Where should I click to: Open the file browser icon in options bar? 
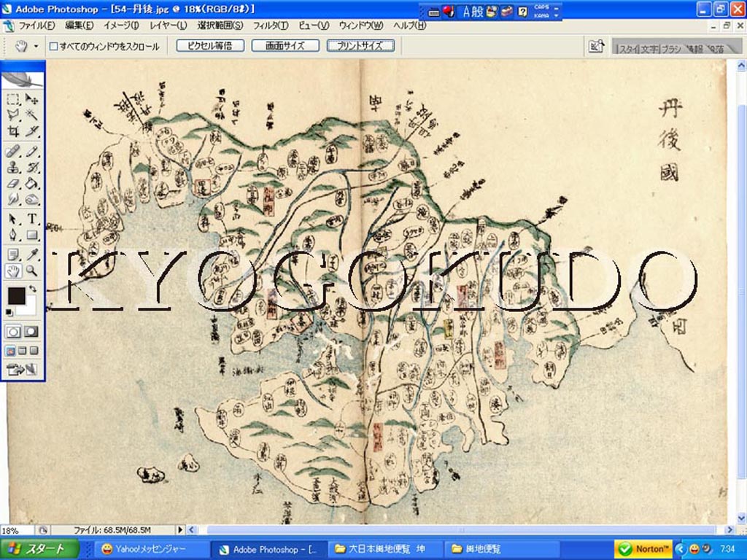coord(596,46)
